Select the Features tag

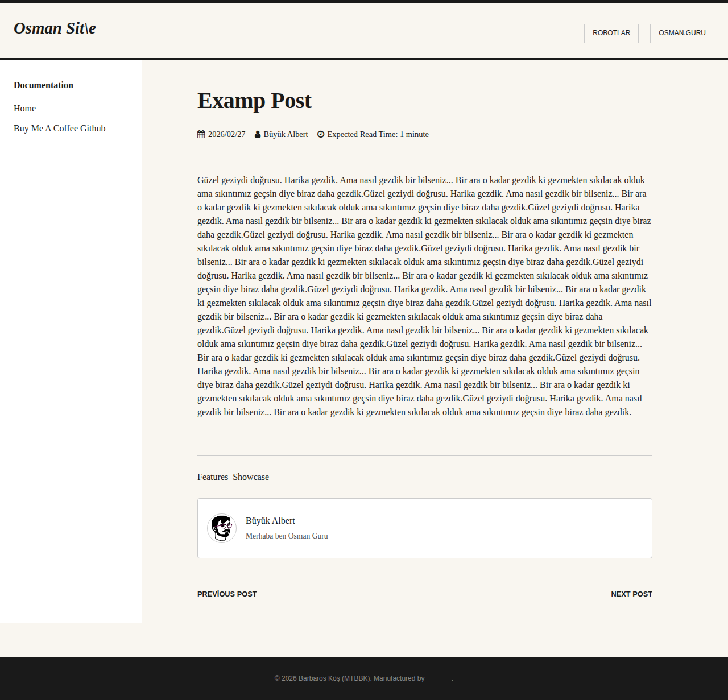pyautogui.click(x=213, y=477)
